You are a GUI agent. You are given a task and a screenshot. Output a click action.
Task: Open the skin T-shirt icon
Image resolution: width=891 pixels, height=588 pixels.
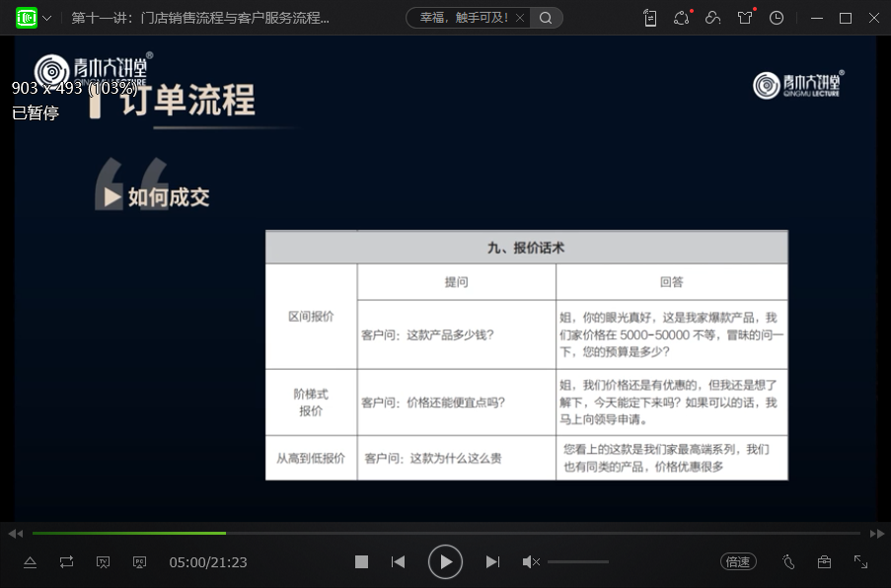click(745, 18)
